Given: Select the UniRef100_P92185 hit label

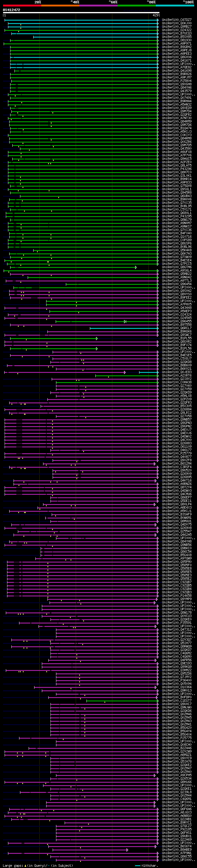Looking at the screenshot, I should pyautogui.click(x=177, y=829).
